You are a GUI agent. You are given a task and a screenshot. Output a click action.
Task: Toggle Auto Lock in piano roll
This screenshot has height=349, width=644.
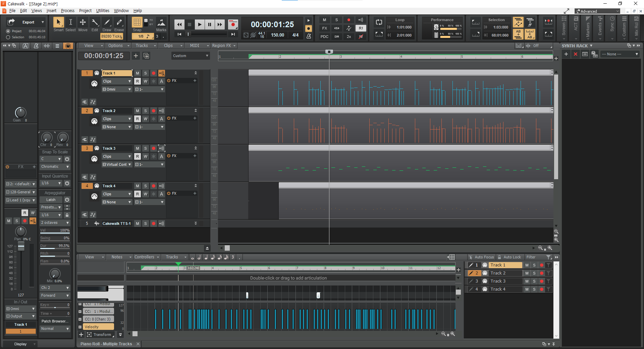(509, 257)
